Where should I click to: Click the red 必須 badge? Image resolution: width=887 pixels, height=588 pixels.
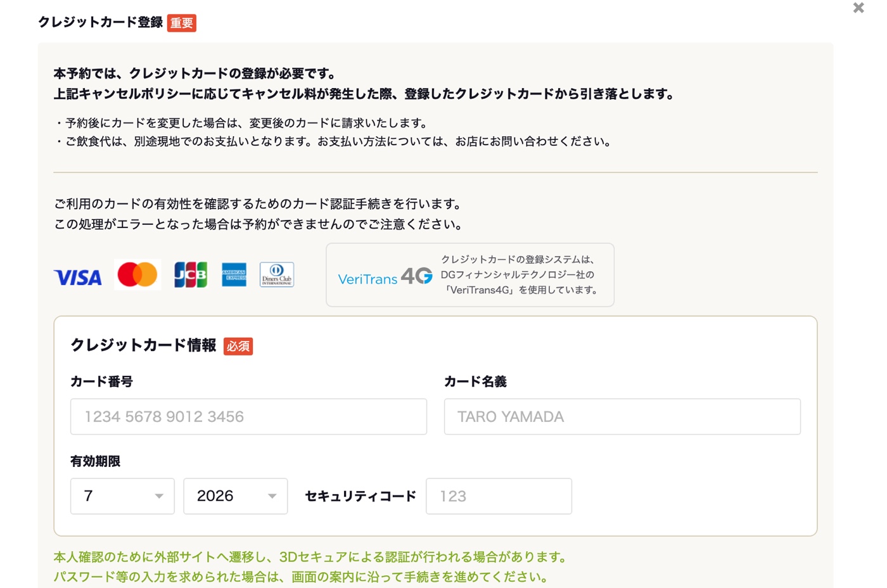coord(238,346)
